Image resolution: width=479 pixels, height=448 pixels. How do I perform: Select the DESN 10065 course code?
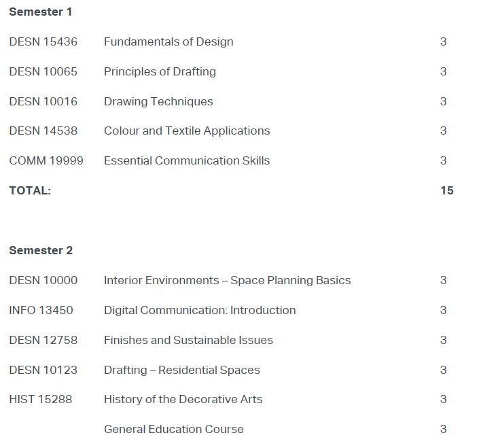pyautogui.click(x=43, y=71)
